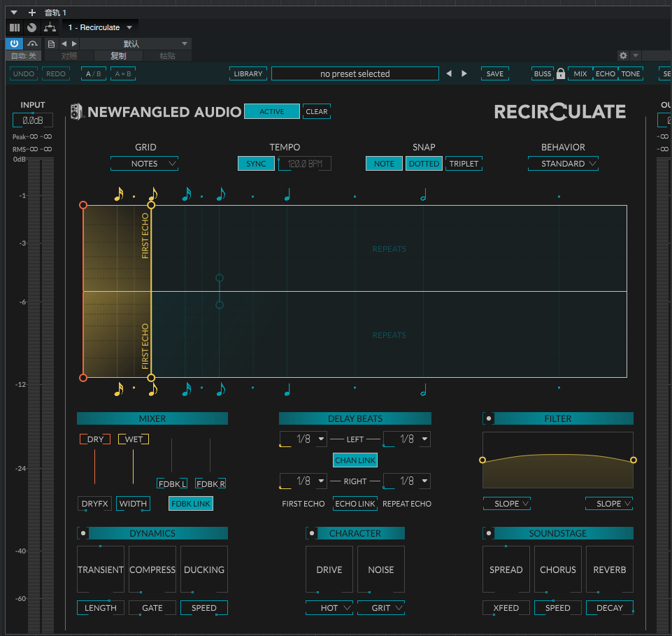Select the MIX lock tab
Screen dimensions: 672x636
tap(580, 73)
